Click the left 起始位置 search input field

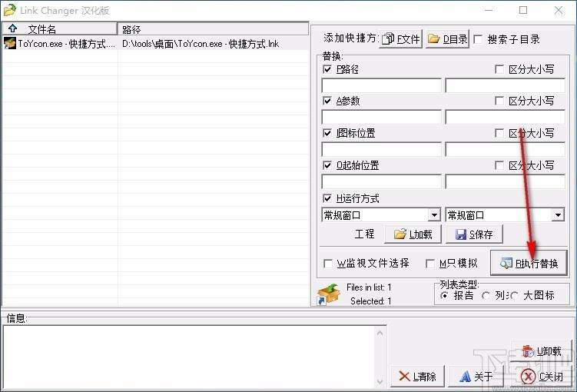pyautogui.click(x=381, y=181)
